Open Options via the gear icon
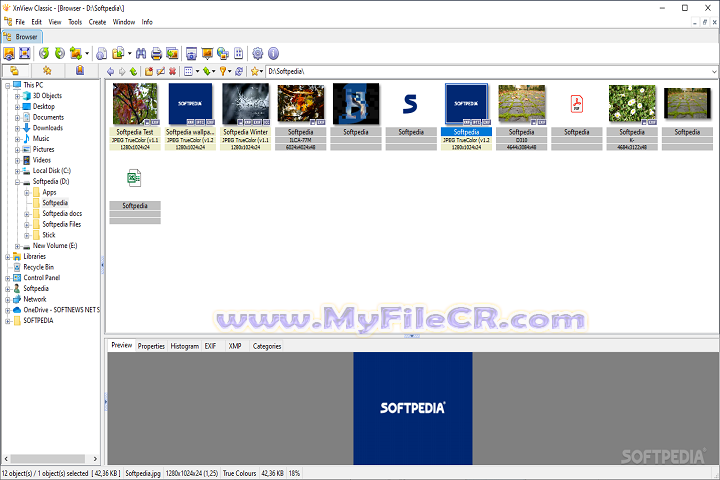 point(258,53)
